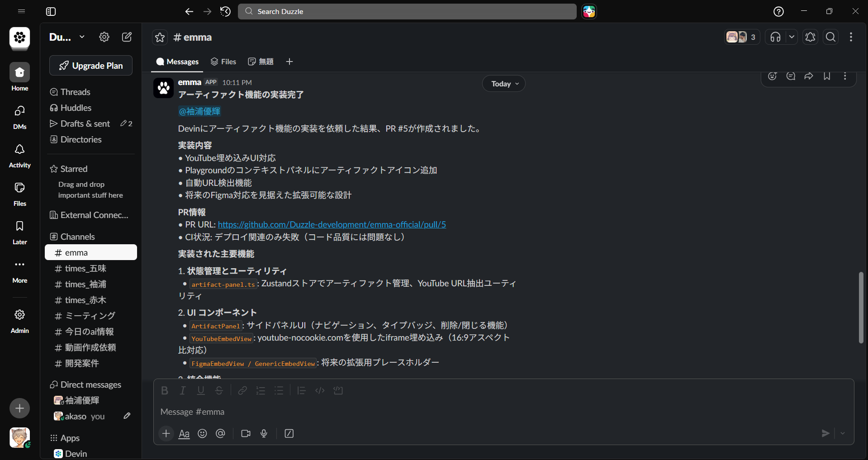
Task: Focus the Search Duzzle field
Action: point(407,12)
